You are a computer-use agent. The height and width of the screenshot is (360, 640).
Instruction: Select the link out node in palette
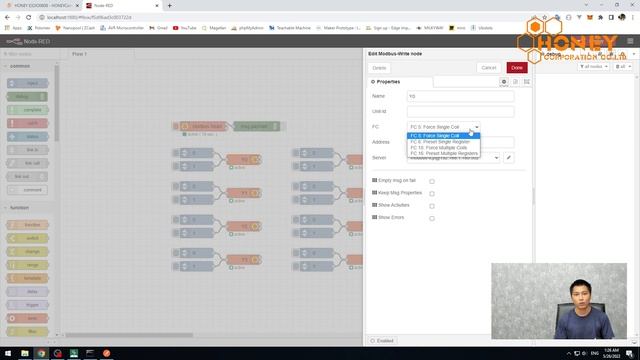(27, 177)
